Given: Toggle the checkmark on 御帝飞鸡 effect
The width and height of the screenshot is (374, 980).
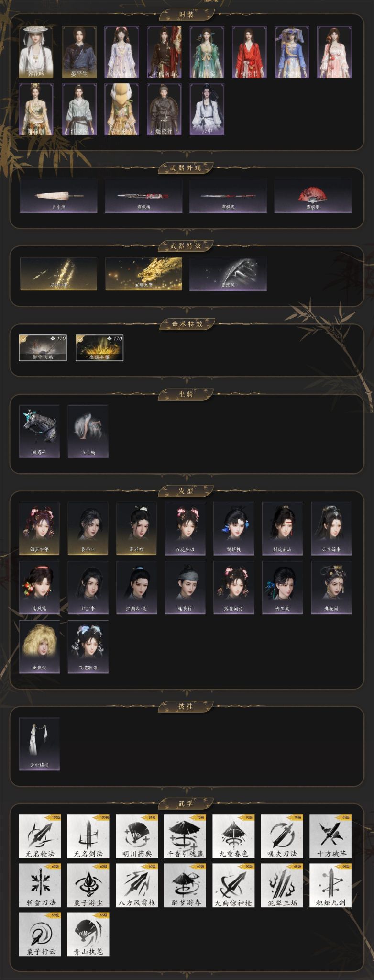Looking at the screenshot, I should pyautogui.click(x=23, y=338).
